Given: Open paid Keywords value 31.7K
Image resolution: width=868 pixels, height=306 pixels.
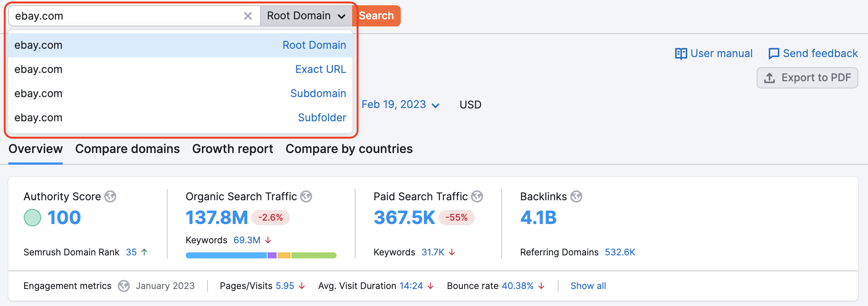Looking at the screenshot, I should pyautogui.click(x=433, y=252).
